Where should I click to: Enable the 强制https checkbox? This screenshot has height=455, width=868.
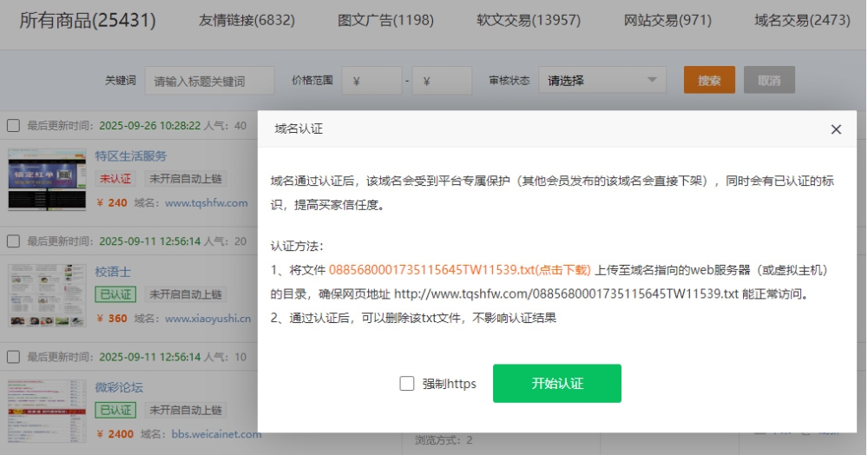(407, 384)
